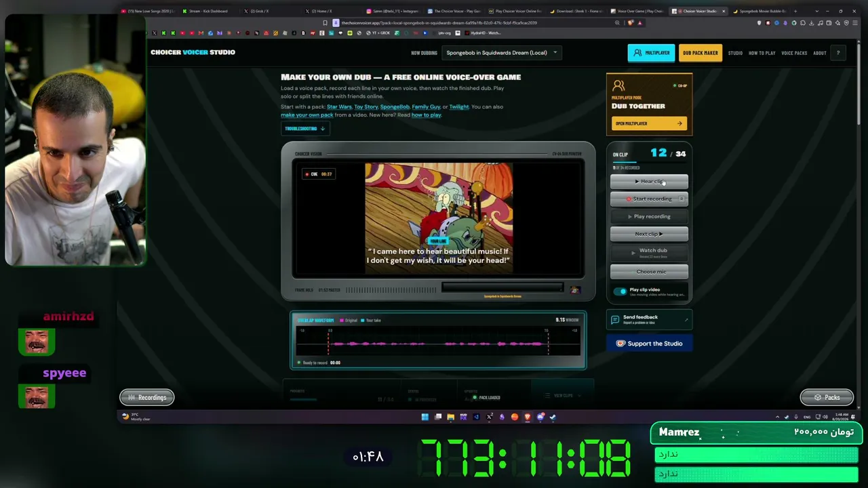Open File Explorer from taskbar

point(450,417)
